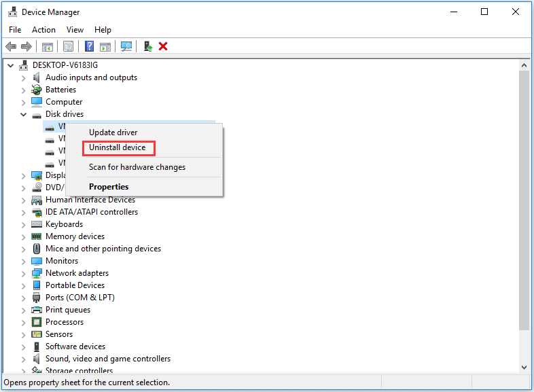Click the Computer monitor icon
The image size is (534, 392).
tap(37, 102)
